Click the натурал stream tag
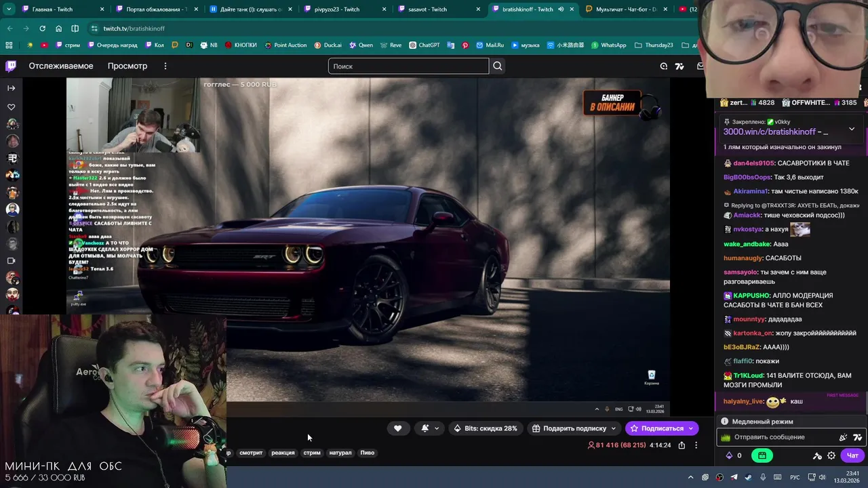Viewport: 868px width, 488px height. [x=340, y=453]
